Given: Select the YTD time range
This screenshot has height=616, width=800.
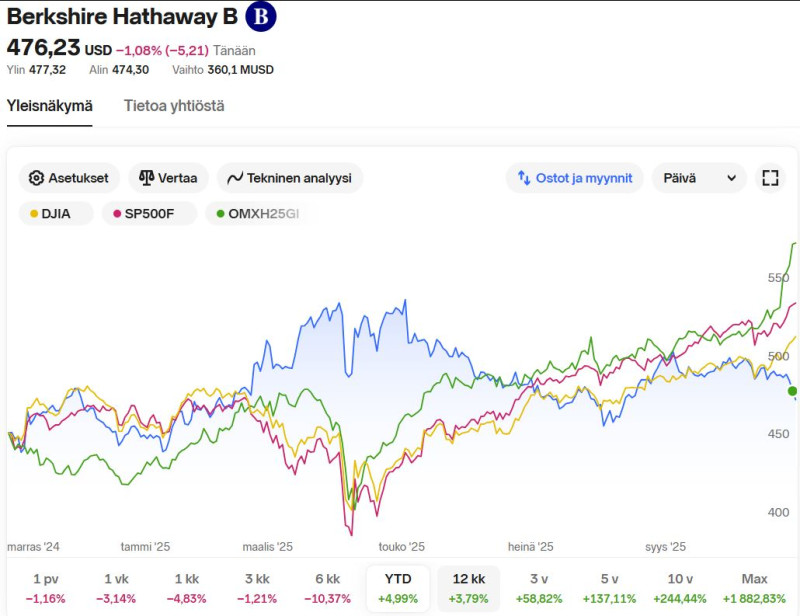Looking at the screenshot, I should (398, 588).
